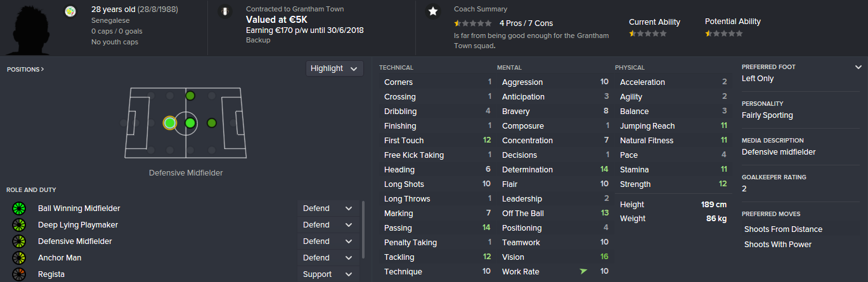Image resolution: width=868 pixels, height=282 pixels.
Task: Click the contract icon beside Grantham Town
Action: click(224, 11)
